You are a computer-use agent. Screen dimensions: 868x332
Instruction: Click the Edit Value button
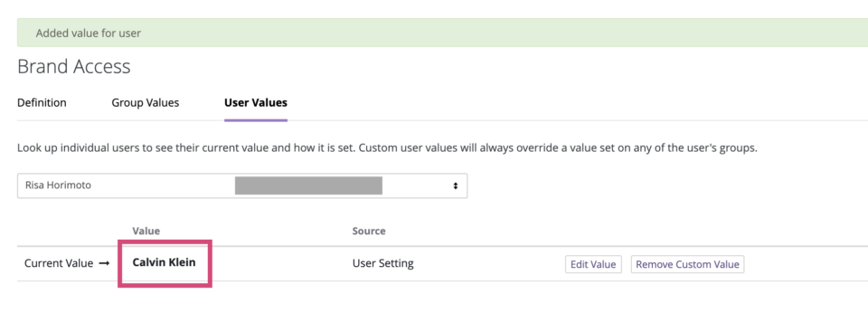[593, 264]
